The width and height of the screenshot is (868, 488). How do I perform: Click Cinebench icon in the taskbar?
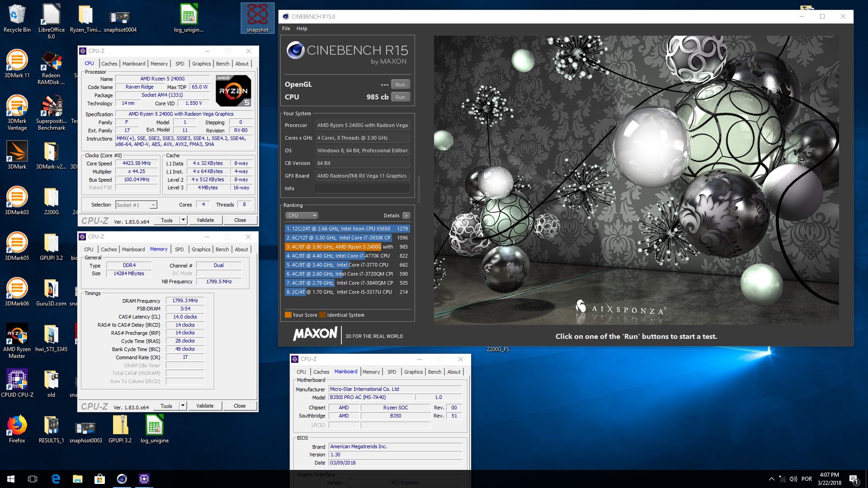[x=122, y=479]
